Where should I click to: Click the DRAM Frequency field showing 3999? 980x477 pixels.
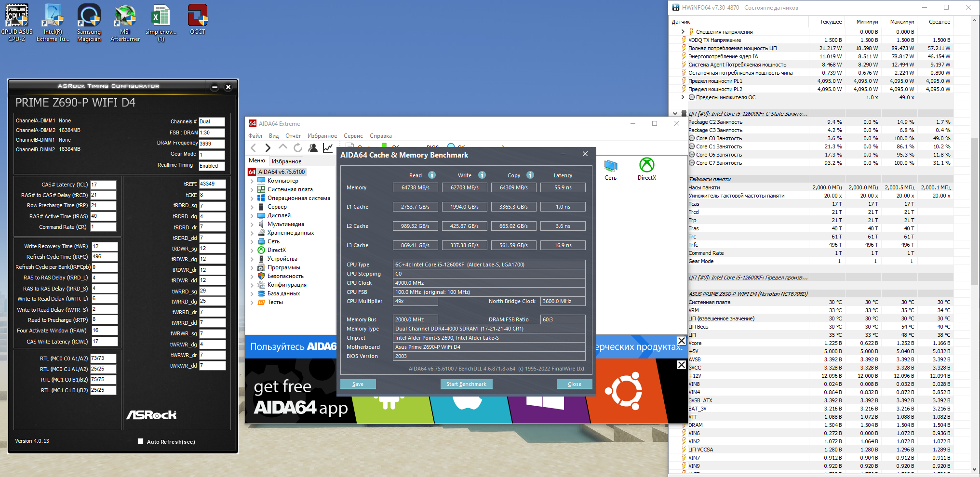212,144
